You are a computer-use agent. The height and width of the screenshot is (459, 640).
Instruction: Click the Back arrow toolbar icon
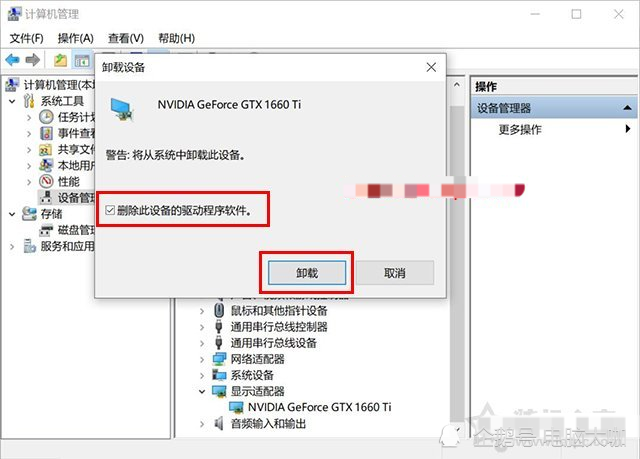pos(12,60)
